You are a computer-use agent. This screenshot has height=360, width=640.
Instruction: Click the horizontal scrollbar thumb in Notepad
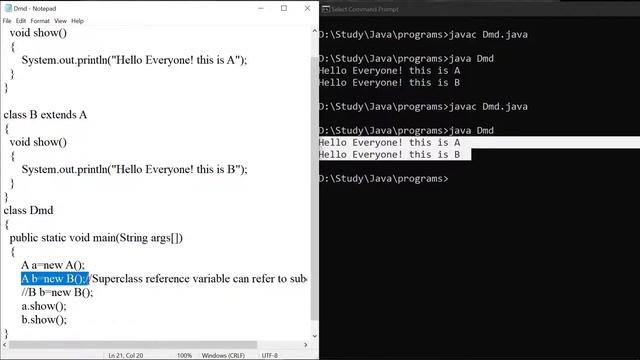pyautogui.click(x=133, y=345)
